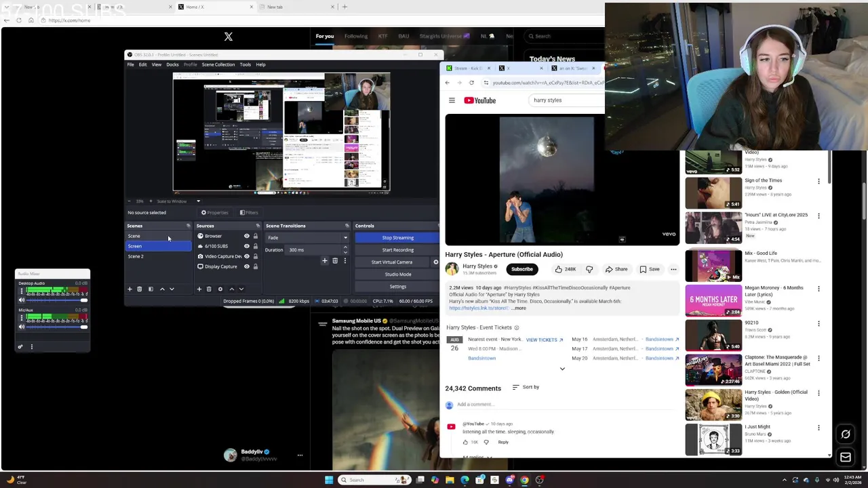This screenshot has height=488, width=868.
Task: Open Google Chrome from taskbar
Action: 524,480
